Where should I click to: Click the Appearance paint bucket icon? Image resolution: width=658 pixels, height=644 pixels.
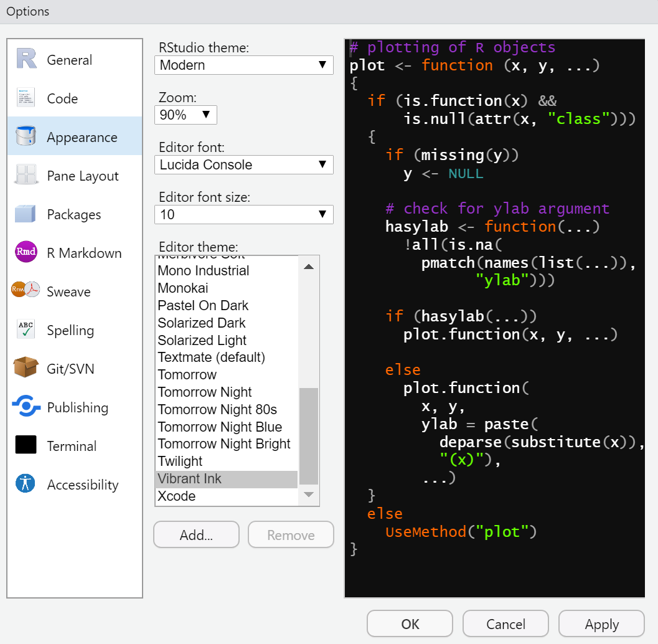pyautogui.click(x=26, y=136)
